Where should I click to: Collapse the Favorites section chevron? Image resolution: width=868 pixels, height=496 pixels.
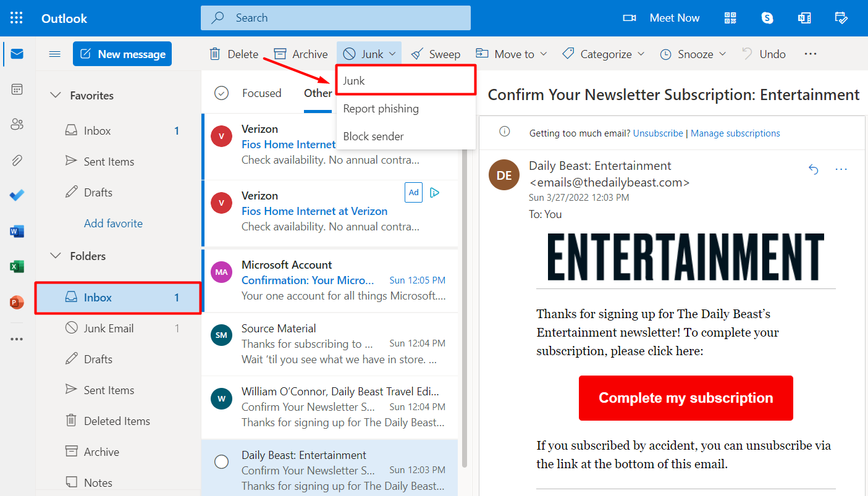click(x=56, y=95)
